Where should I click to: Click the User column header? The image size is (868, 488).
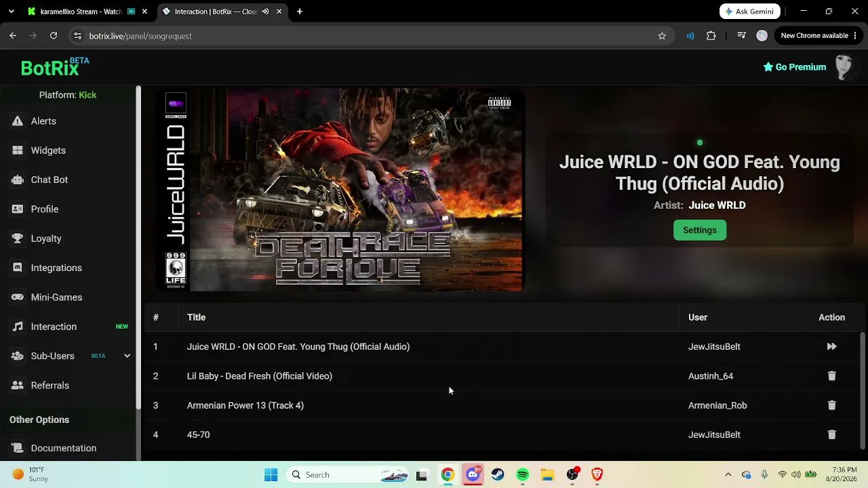pos(698,317)
